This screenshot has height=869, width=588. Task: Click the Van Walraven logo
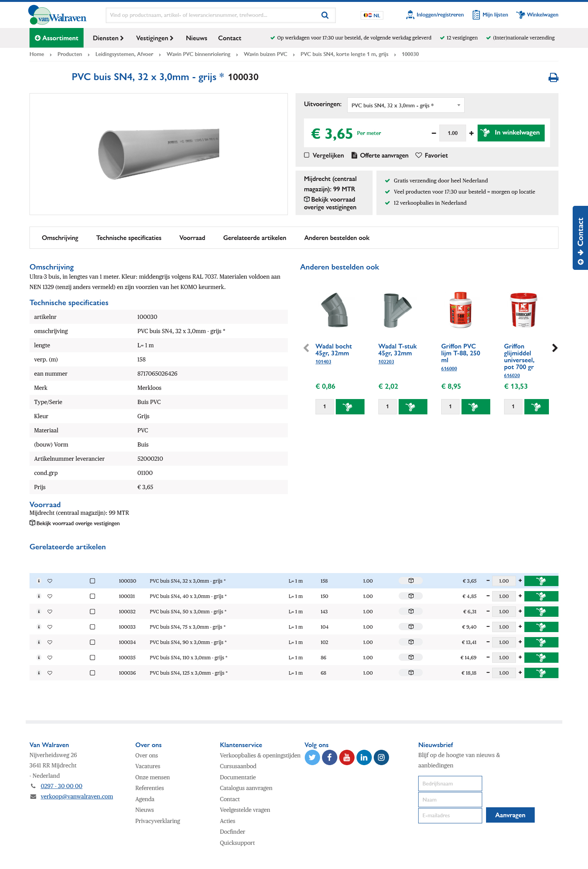tap(57, 15)
